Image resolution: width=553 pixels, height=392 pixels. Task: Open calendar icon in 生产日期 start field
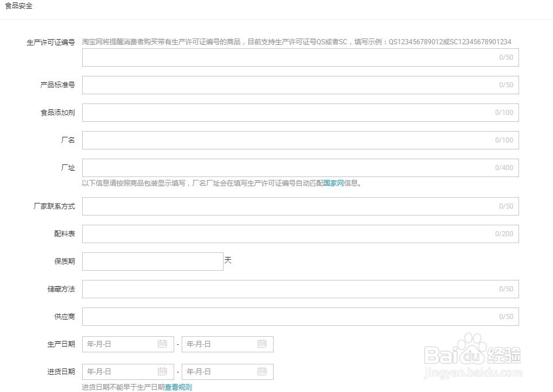[162, 344]
